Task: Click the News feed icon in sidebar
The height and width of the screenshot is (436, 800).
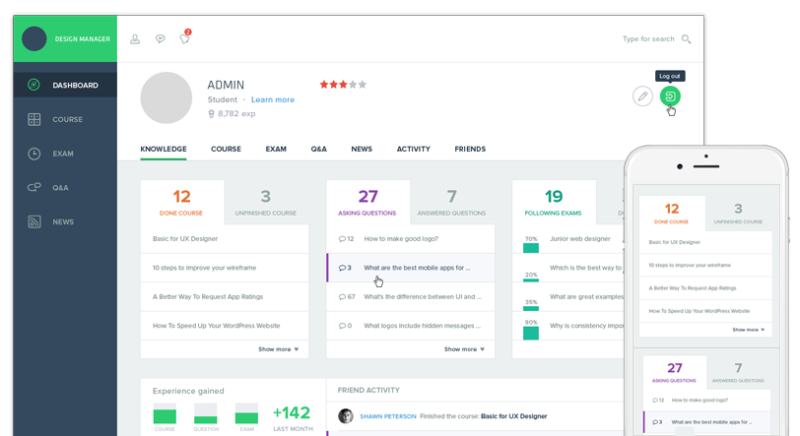Action: tap(34, 221)
